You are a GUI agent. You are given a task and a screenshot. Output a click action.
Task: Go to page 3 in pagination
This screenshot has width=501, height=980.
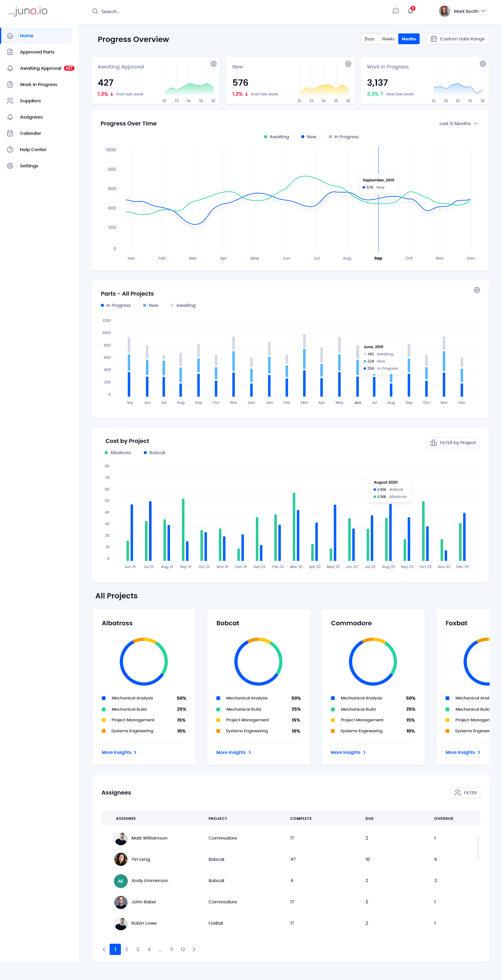click(x=138, y=950)
